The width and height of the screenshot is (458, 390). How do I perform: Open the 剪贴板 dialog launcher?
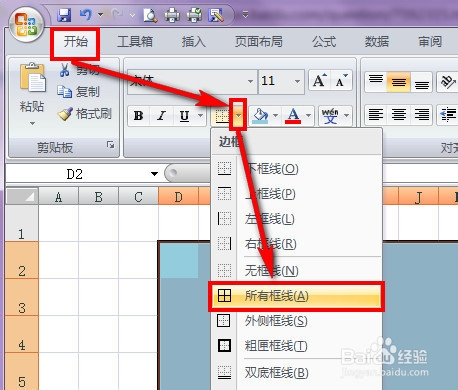coord(110,145)
